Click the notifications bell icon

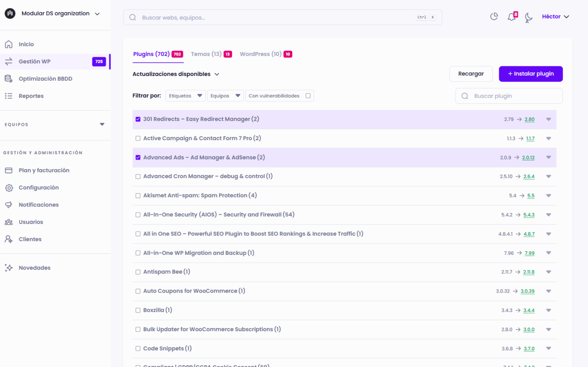(511, 17)
